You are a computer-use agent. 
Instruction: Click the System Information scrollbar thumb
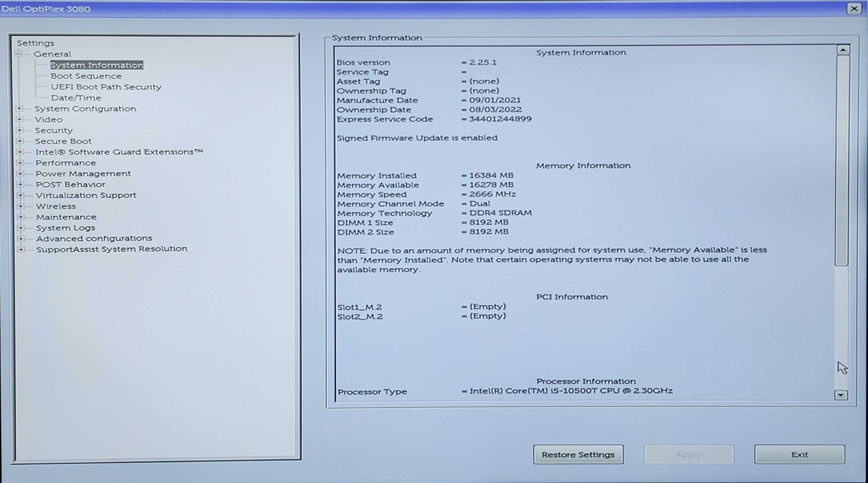pos(842,160)
